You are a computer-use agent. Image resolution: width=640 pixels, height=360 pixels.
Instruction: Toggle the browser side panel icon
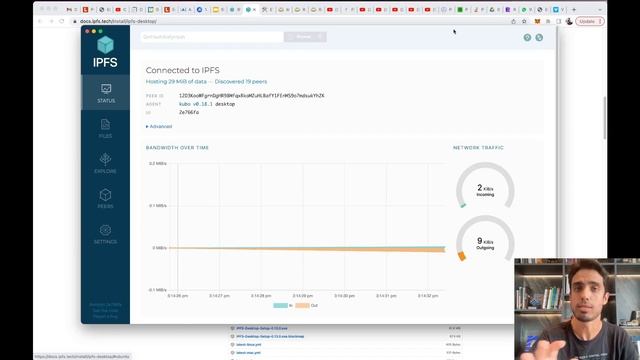(559, 21)
